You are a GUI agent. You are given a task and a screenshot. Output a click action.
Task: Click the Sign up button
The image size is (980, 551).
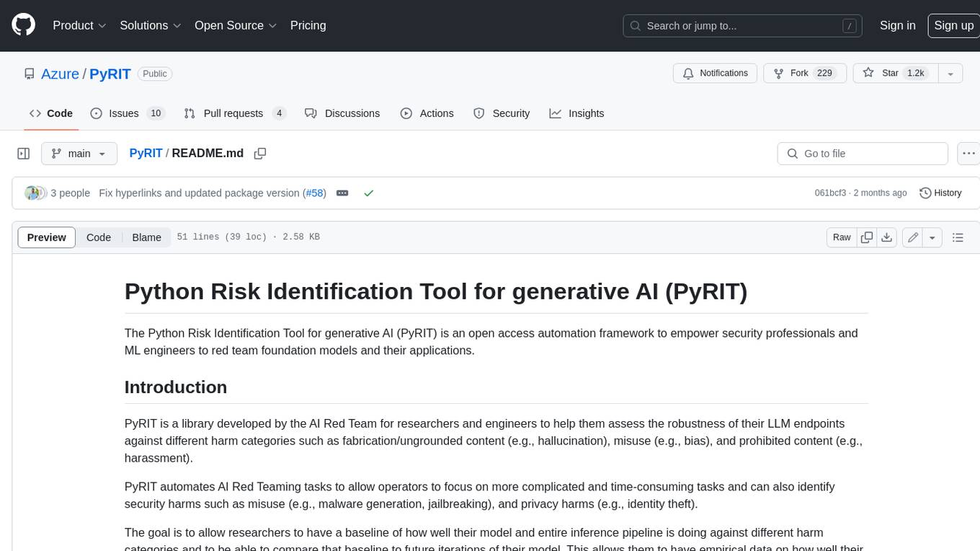(953, 25)
